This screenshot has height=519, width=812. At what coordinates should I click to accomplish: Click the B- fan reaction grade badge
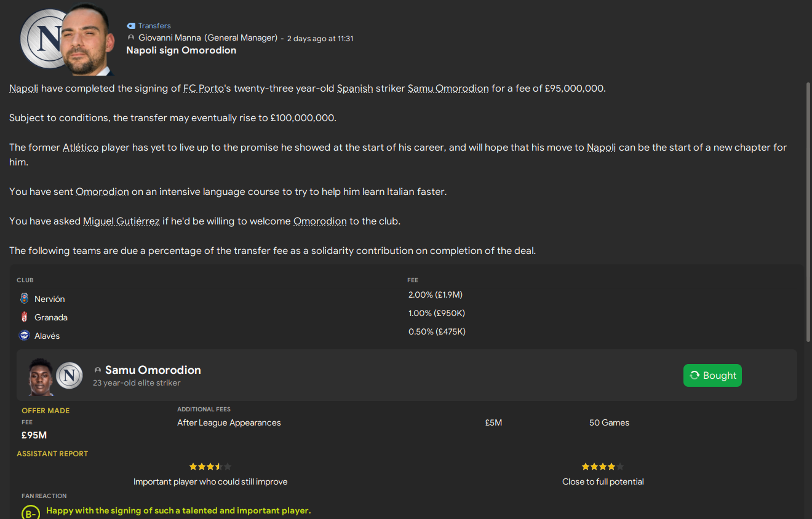point(30,513)
